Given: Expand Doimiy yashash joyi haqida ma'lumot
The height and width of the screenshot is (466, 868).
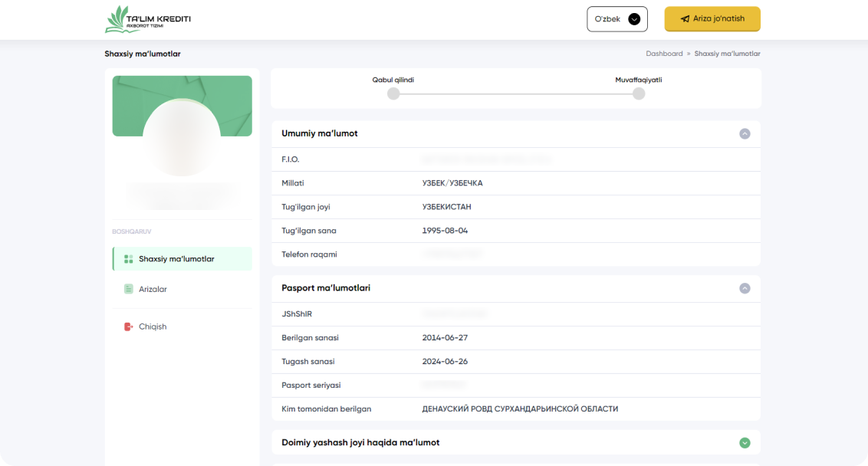Looking at the screenshot, I should pyautogui.click(x=745, y=443).
